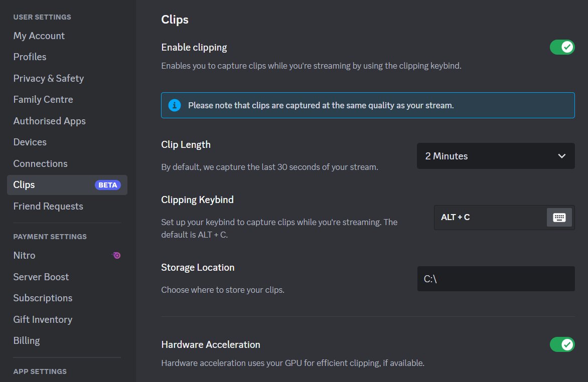Viewport: 588px width, 382px height.
Task: Click the APP SETTINGS section header
Action: (x=40, y=371)
